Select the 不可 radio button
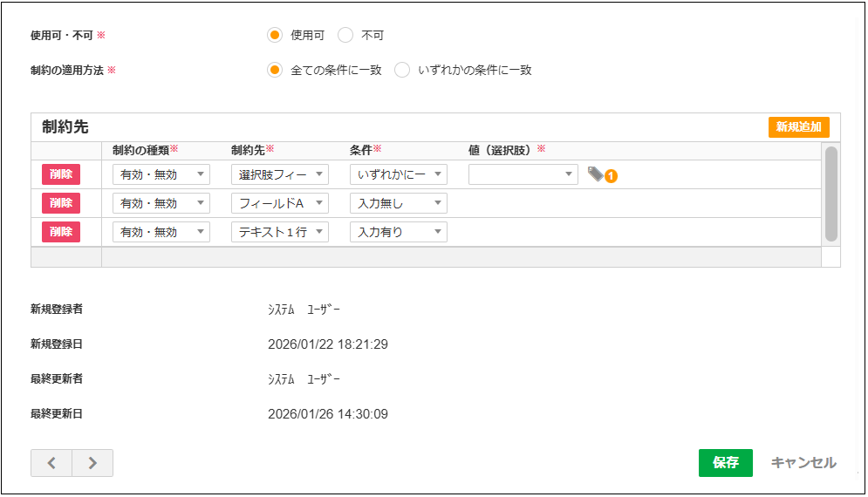This screenshot has width=868, height=497. (345, 36)
